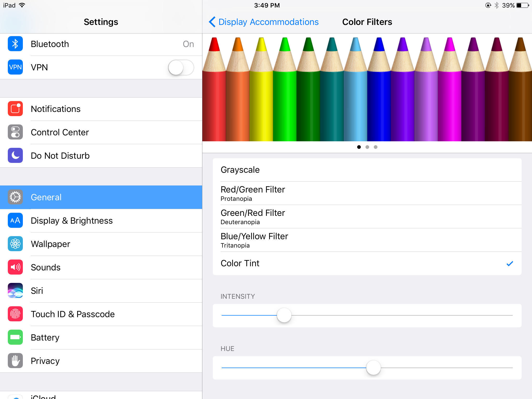Open Wallpaper settings

pyautogui.click(x=101, y=244)
